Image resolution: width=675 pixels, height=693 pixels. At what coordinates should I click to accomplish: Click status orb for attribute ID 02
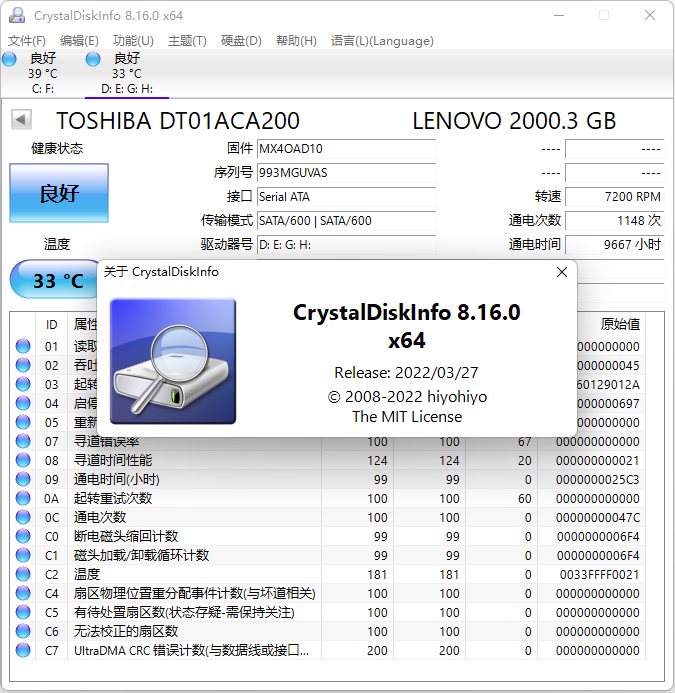coord(23,365)
